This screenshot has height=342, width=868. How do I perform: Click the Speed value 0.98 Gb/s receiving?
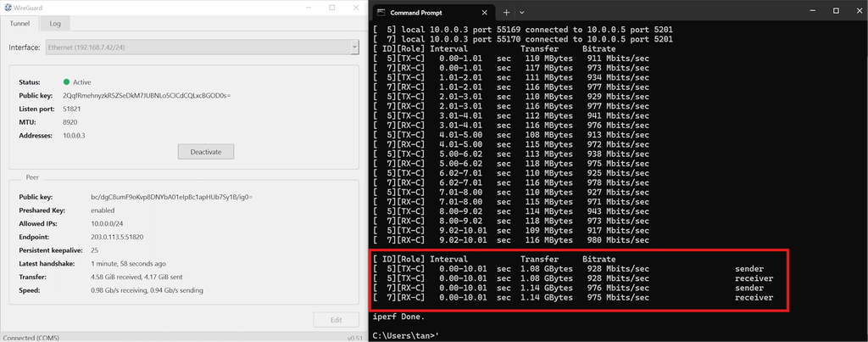[147, 290]
